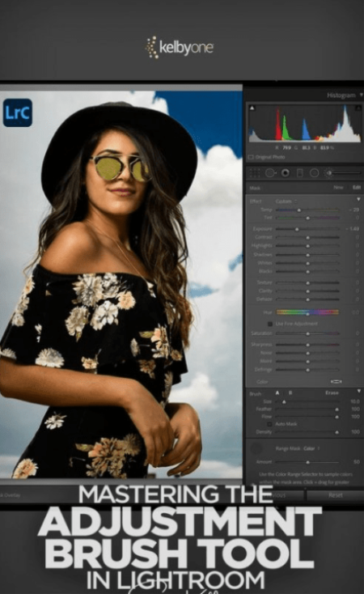This screenshot has width=364, height=594.
Task: Click the Saturation slider handle
Action: click(307, 333)
